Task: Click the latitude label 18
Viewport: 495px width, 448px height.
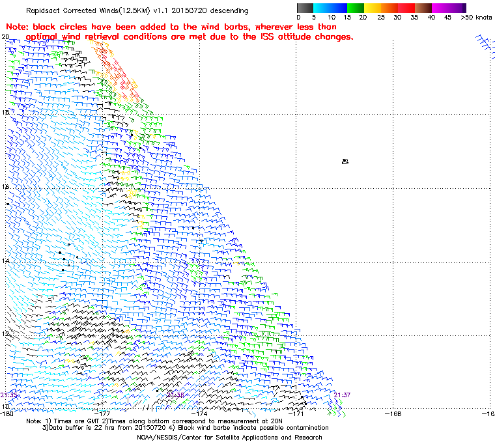Action: 5,113
